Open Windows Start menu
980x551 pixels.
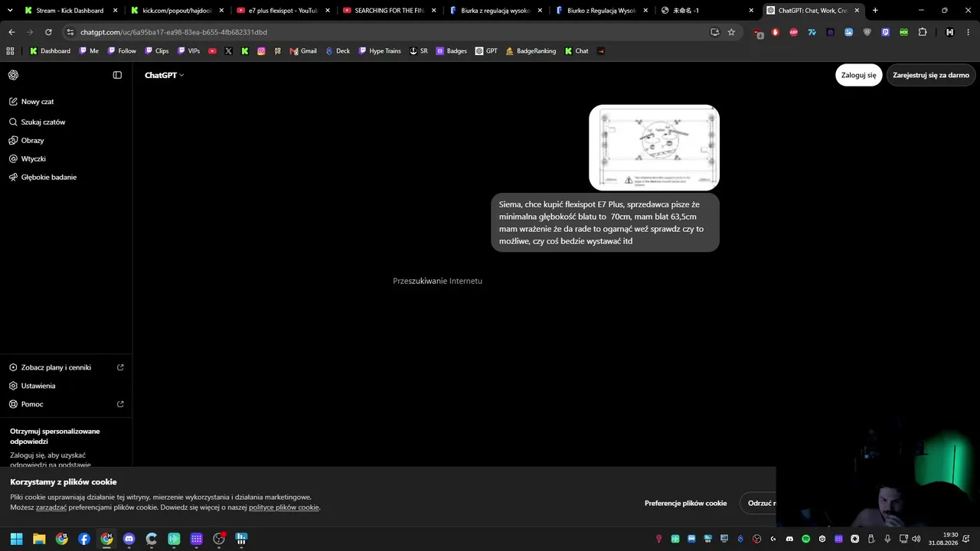pos(16,539)
